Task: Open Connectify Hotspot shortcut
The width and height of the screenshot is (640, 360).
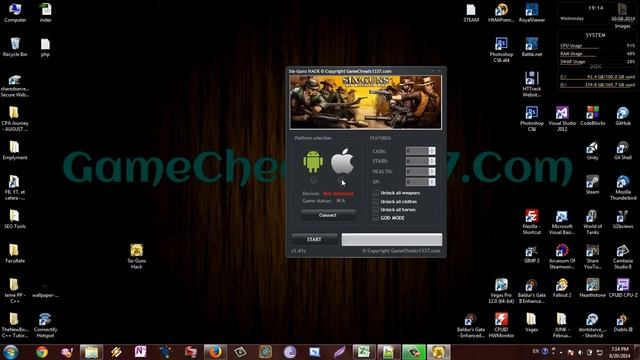Action: [x=45, y=325]
